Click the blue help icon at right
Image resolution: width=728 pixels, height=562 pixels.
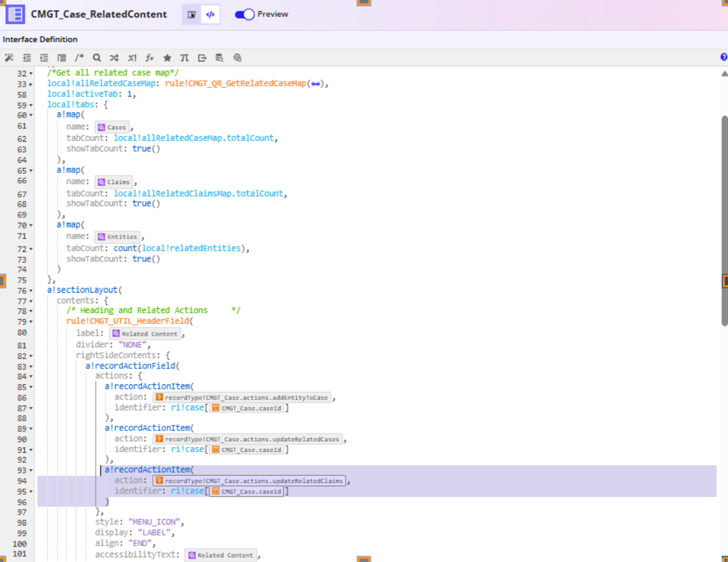(724, 57)
